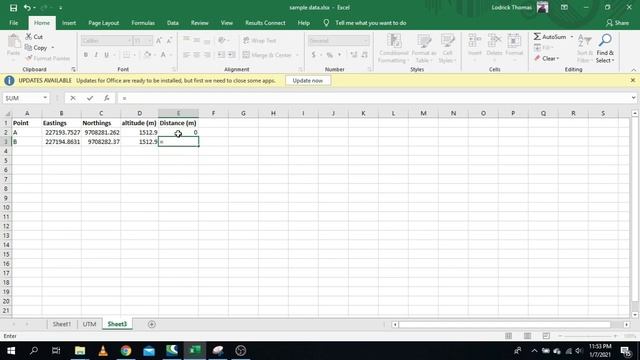Switch to Page Layout view in the status bar
Viewport: 640px width, 360px height.
tap(527, 336)
